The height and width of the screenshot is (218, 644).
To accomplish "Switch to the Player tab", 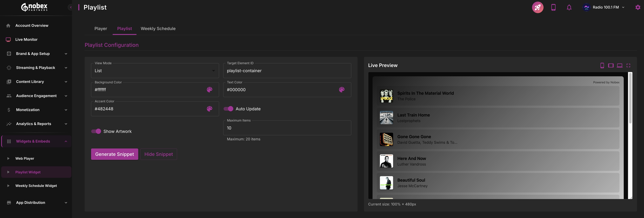I will pos(100,29).
